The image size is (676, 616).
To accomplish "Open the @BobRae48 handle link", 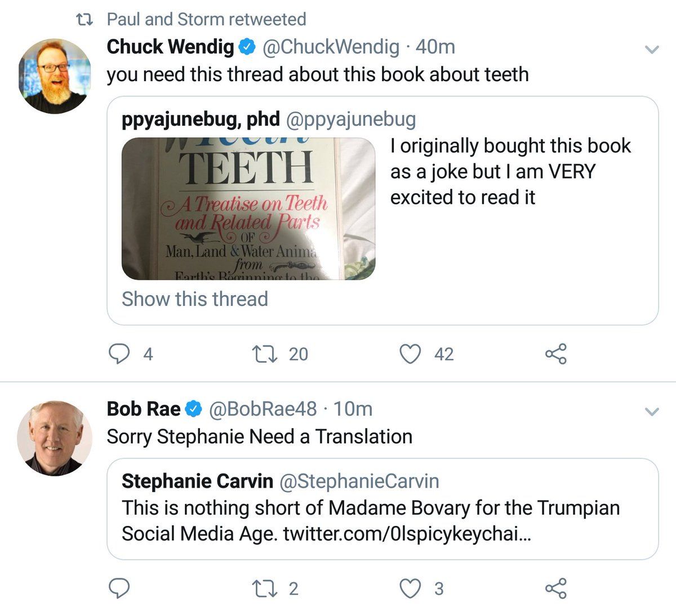I will click(x=263, y=409).
